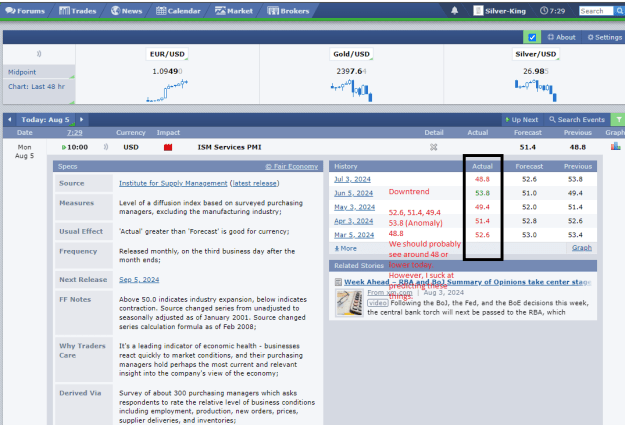Select the Silver/USD instrument label
Viewport: 625px width, 425px height.
tap(535, 54)
